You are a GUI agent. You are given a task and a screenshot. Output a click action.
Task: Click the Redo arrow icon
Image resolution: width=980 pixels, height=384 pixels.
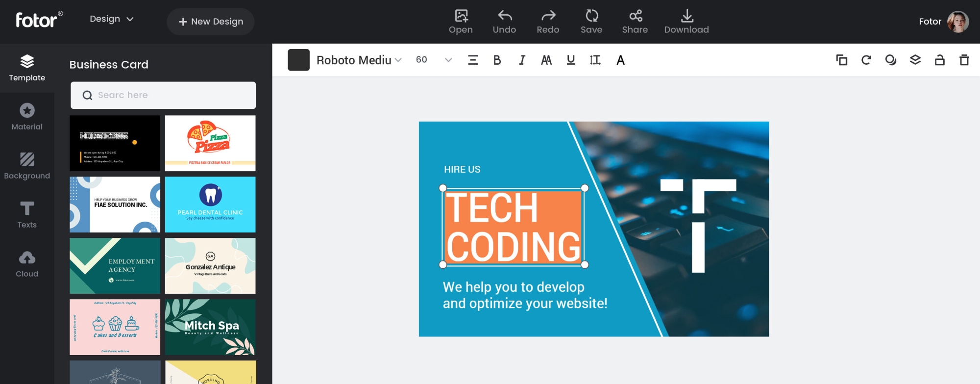pos(548,16)
